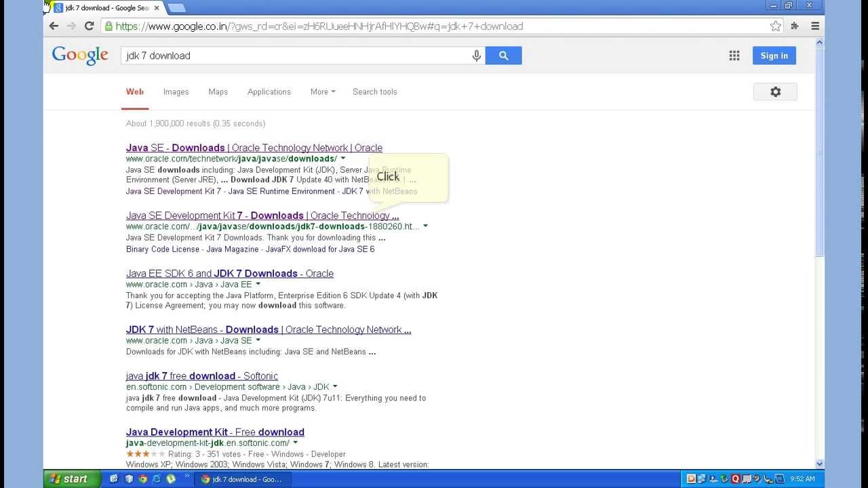Click the 9:52 AM taskbar clock
Image resolution: width=868 pixels, height=488 pixels.
[x=804, y=479]
